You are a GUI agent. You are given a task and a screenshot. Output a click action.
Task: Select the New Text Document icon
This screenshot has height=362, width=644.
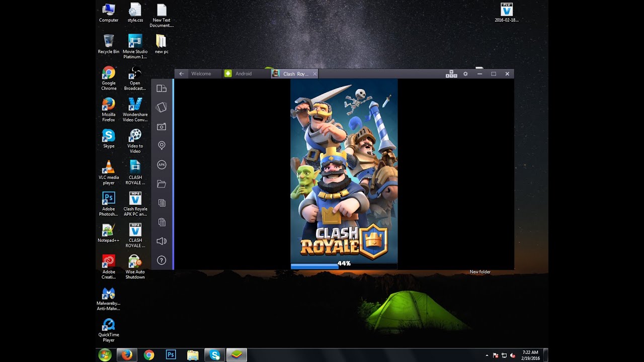point(162,15)
